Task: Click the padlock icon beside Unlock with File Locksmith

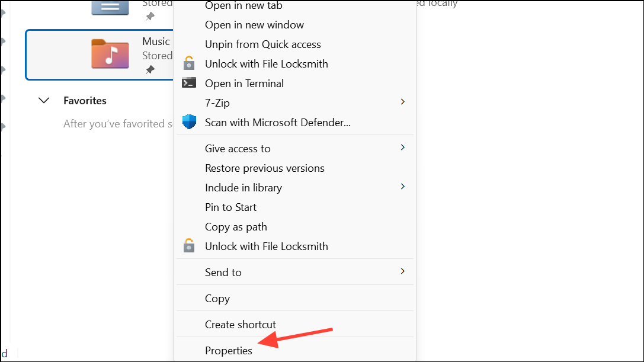Action: [x=190, y=63]
